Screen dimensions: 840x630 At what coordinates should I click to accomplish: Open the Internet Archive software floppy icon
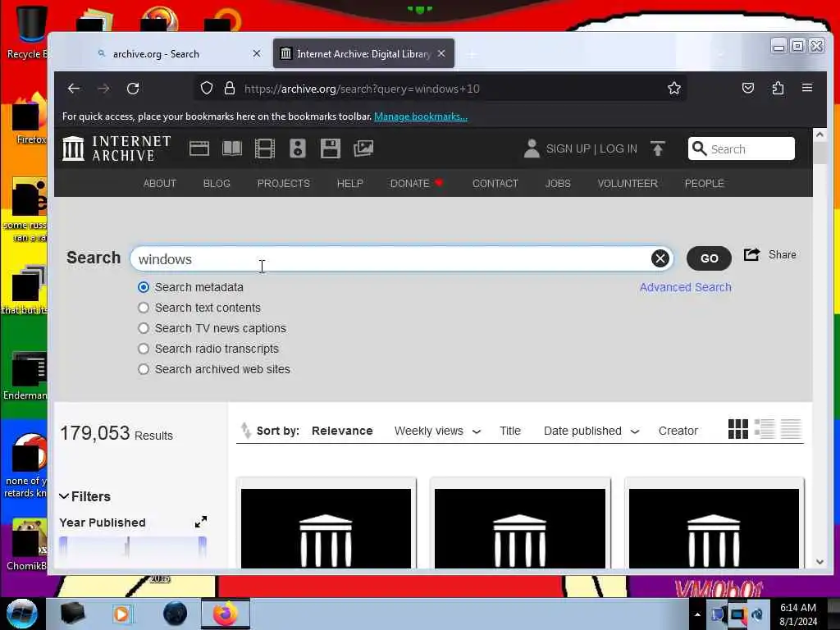(x=331, y=148)
